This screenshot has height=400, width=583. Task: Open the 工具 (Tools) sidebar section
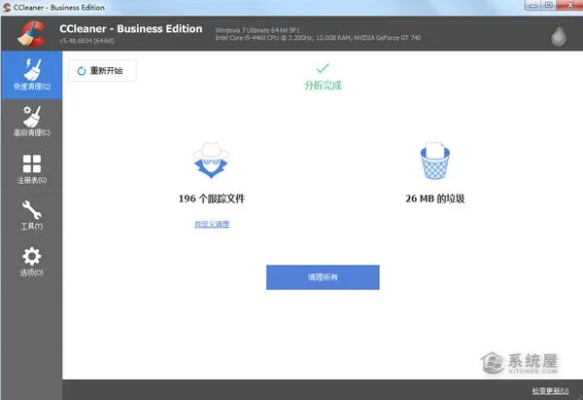32,215
